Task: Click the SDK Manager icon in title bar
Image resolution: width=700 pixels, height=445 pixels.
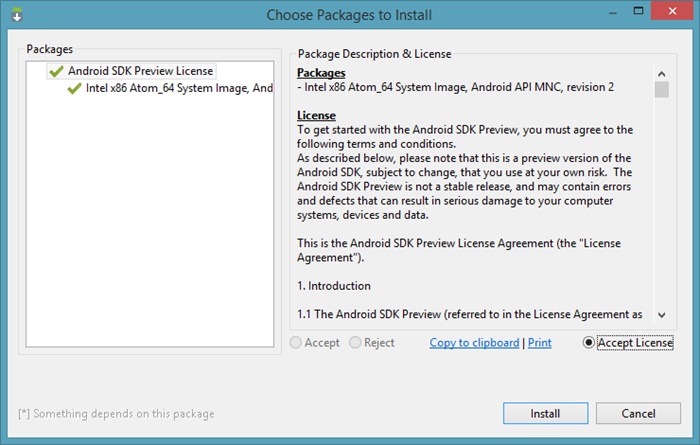Action: [x=17, y=15]
